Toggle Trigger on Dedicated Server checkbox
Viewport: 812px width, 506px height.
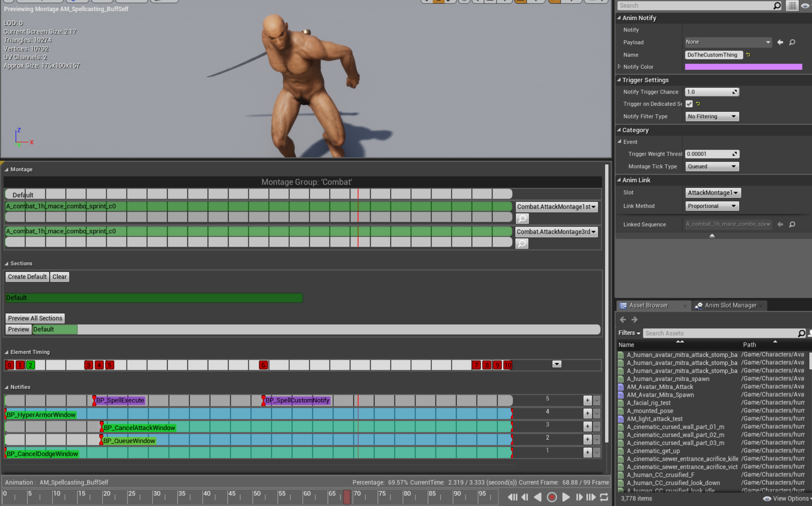click(689, 104)
